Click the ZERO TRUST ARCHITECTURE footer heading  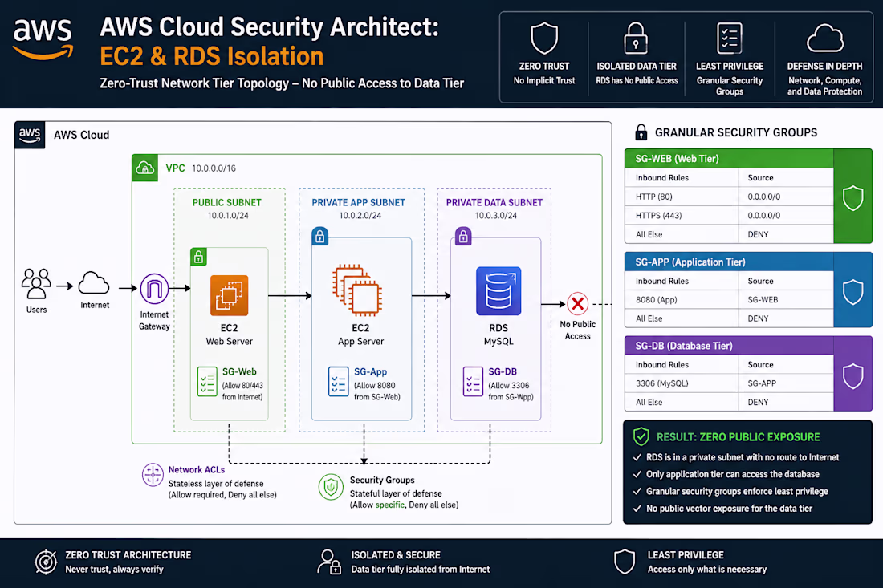tap(128, 555)
